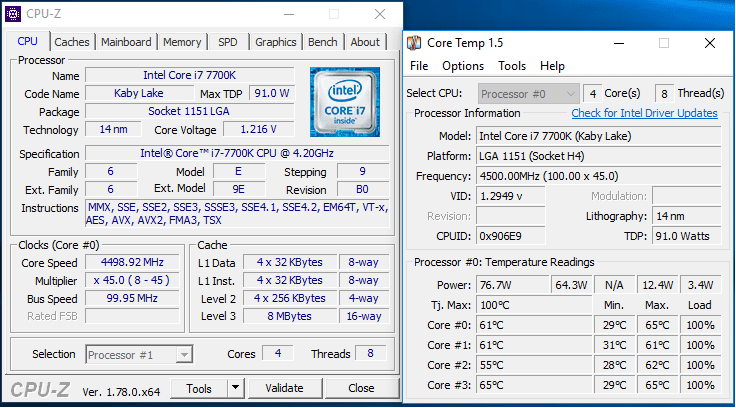Click the Core #0 temperature 61°C
Screen dimensions: 736x408
pos(534,325)
